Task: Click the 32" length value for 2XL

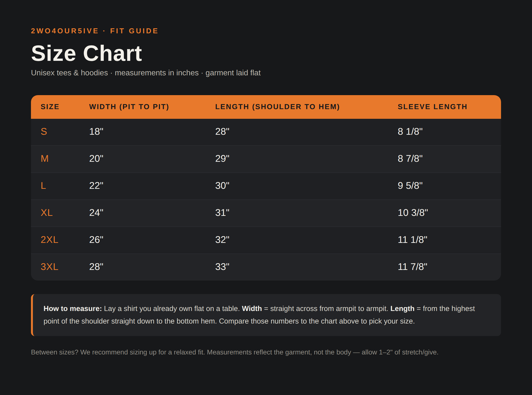Action: point(223,240)
